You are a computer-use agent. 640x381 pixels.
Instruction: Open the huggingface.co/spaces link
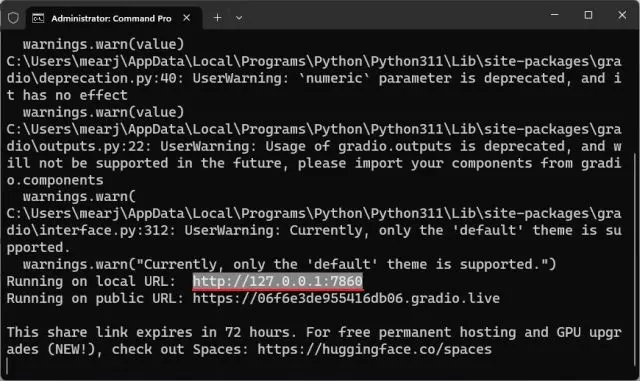[x=374, y=349]
